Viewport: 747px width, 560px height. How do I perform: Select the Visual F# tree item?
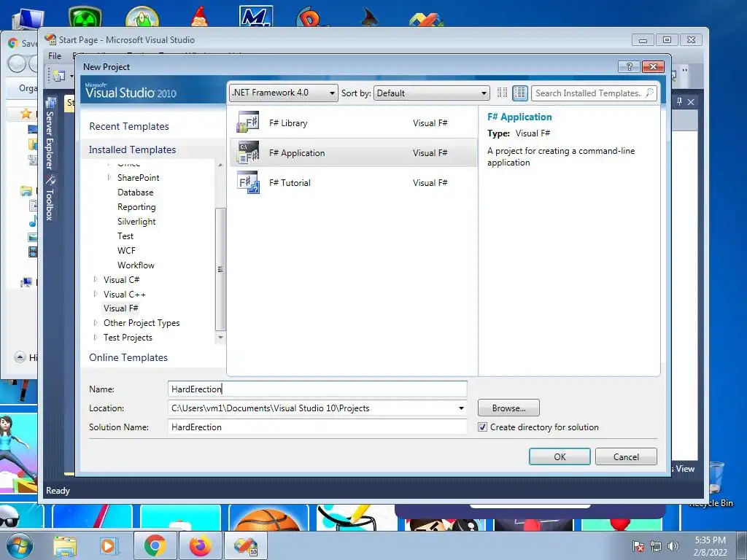click(x=120, y=308)
